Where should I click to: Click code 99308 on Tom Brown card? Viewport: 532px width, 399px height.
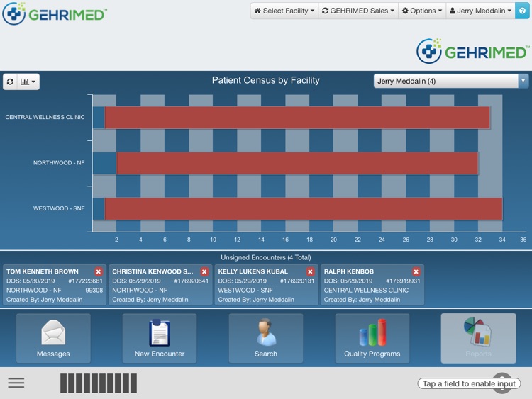(94, 291)
